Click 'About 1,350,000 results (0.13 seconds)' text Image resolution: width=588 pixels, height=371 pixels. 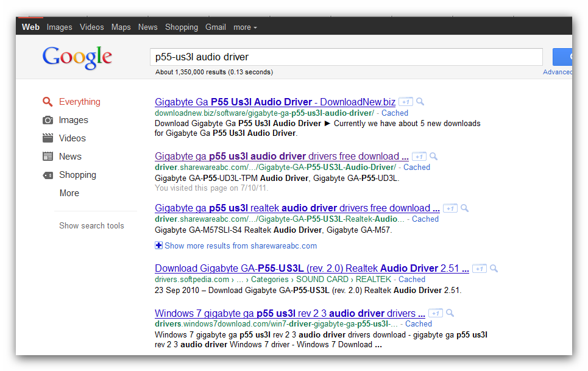tap(214, 72)
